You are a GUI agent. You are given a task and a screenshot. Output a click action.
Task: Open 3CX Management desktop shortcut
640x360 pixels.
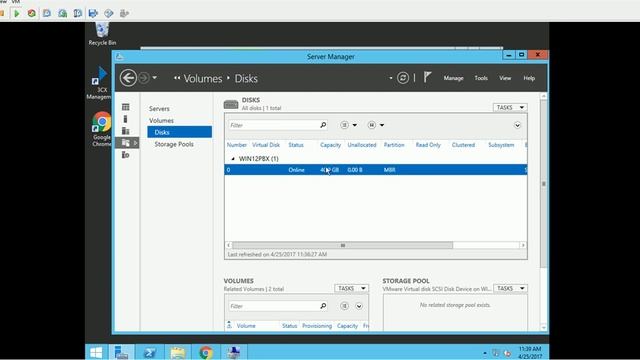[x=99, y=84]
